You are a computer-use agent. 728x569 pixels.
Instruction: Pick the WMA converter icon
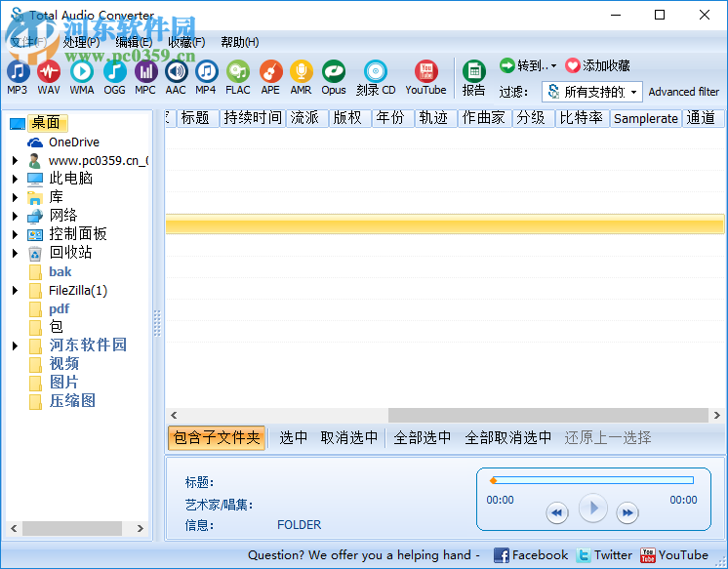[x=82, y=72]
